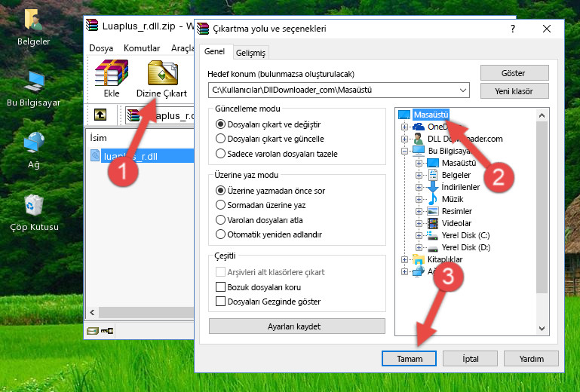The height and width of the screenshot is (392, 580).
Task: Check 'Bozuk dosyaları koru' checkbox
Action: [220, 287]
